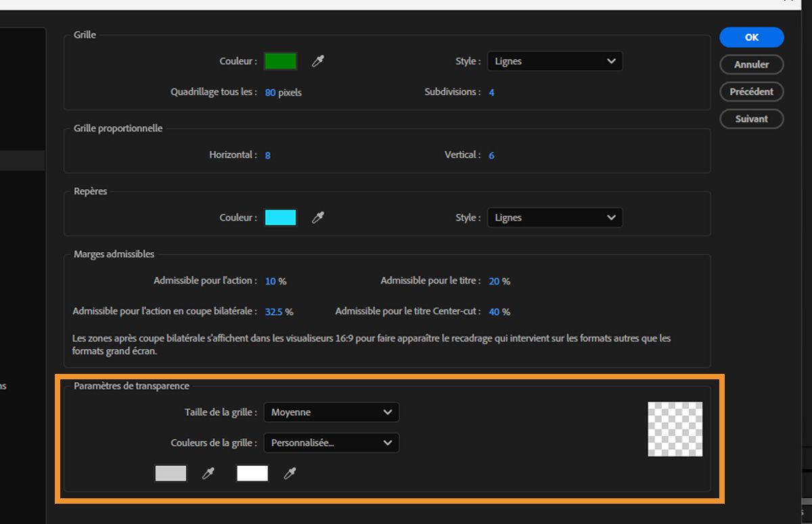Use eyedropper beside the white swatch
The image size is (812, 524).
[290, 473]
